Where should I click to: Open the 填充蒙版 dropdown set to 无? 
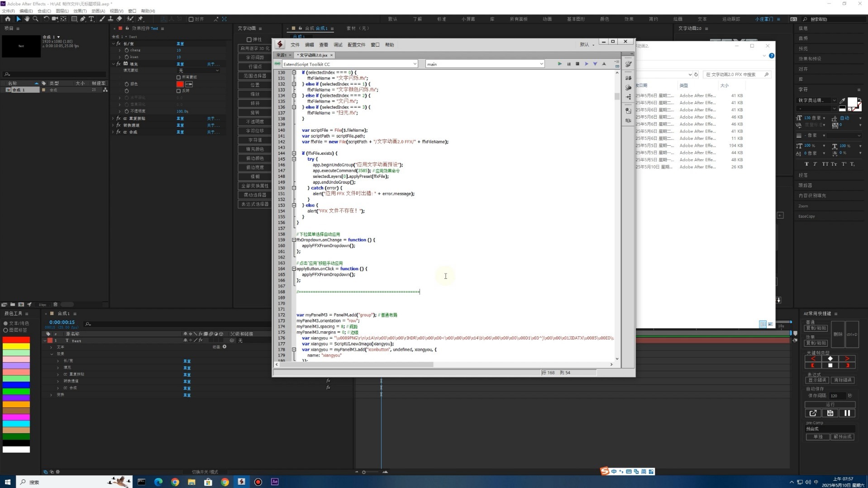coord(198,71)
